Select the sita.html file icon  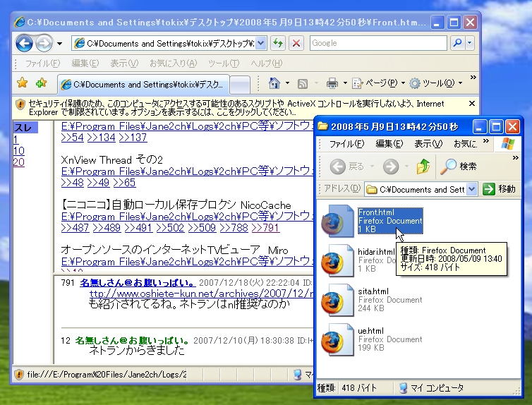coord(337,300)
